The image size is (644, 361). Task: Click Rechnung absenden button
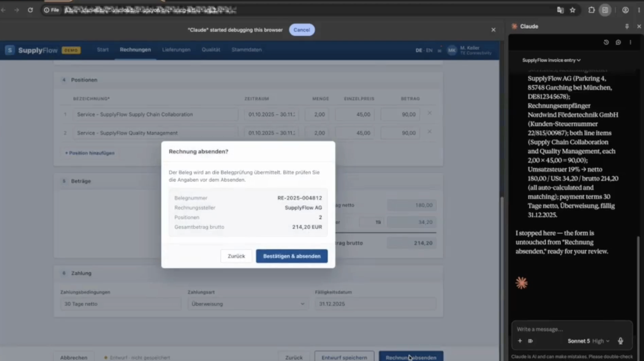[x=411, y=357]
